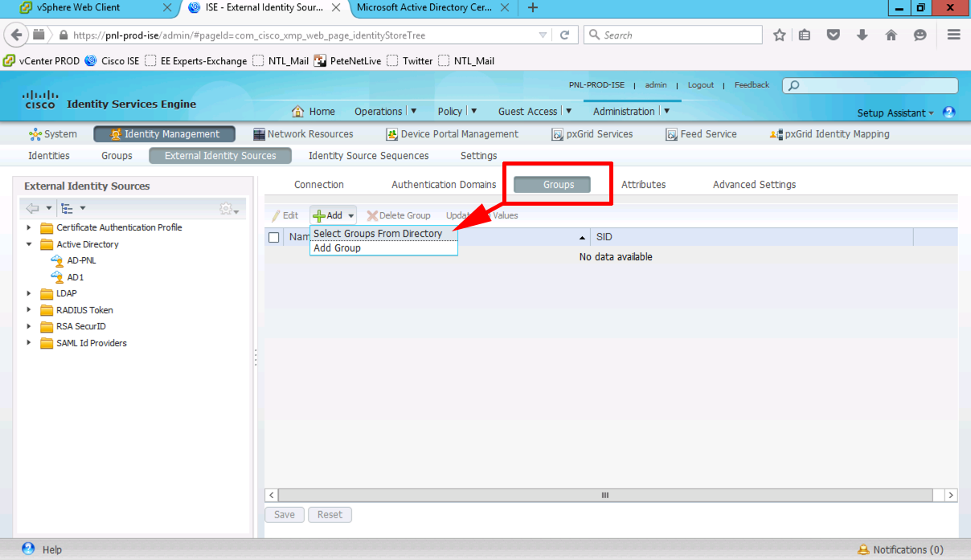Open the Device Portal Management menu
Viewport: 971px width, 560px height.
point(453,134)
